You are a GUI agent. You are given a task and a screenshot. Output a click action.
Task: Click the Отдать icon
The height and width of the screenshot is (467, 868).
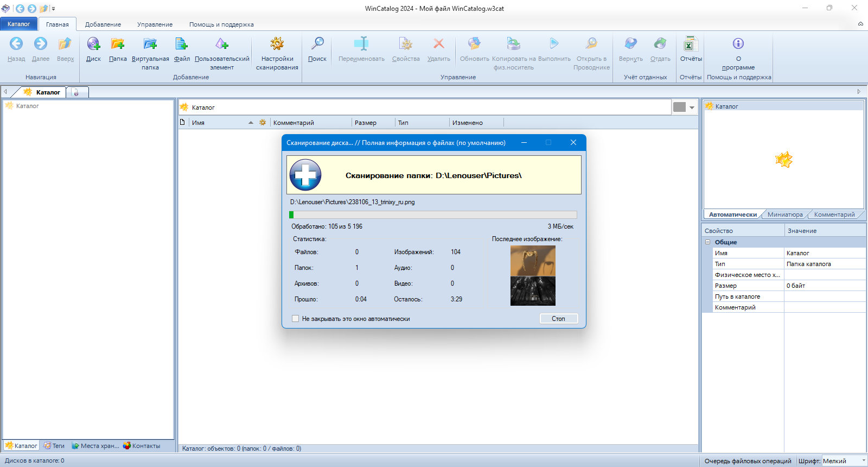pyautogui.click(x=660, y=44)
